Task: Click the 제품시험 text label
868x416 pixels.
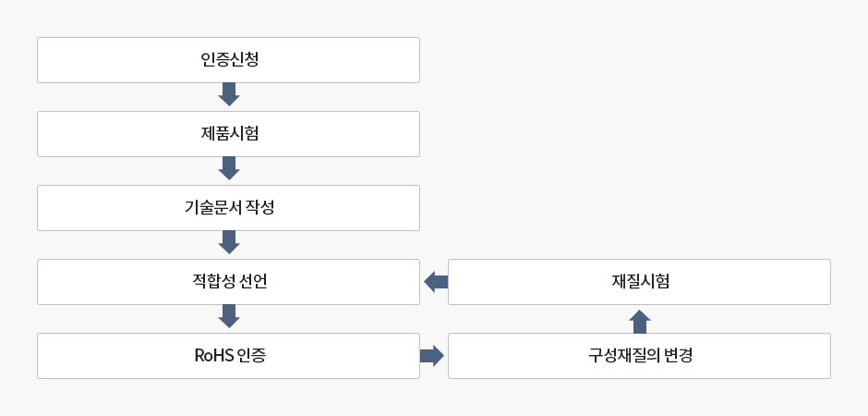Action: (229, 134)
